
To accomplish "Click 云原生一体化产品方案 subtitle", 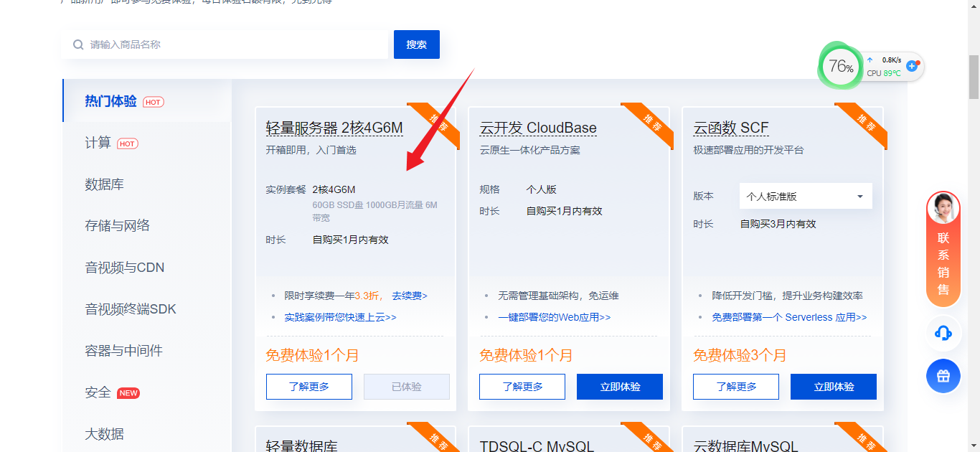I will 529,150.
